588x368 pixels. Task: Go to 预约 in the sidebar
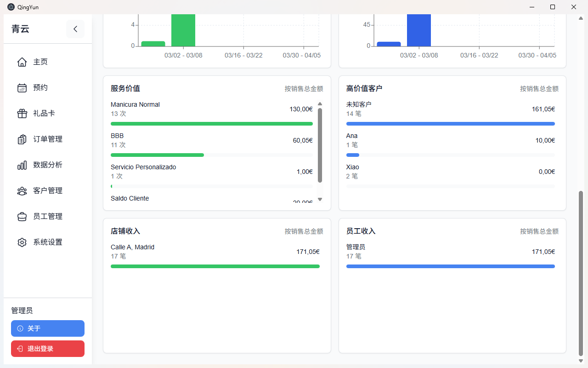pos(48,88)
